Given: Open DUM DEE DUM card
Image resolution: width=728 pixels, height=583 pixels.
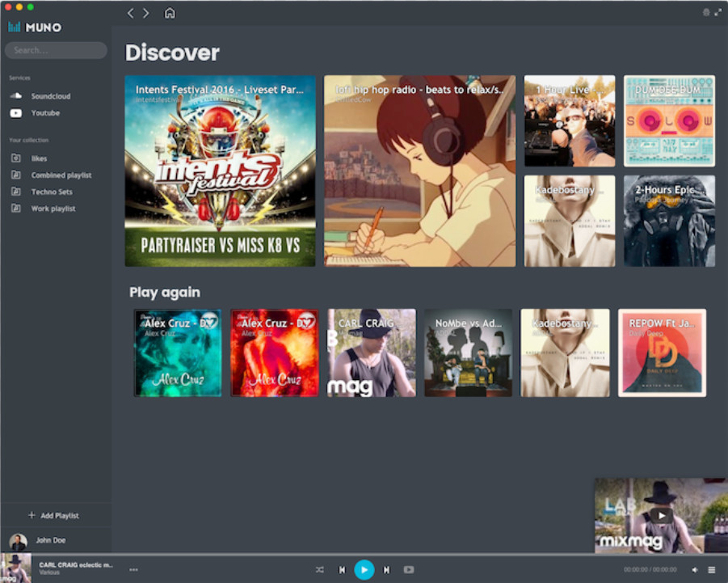Looking at the screenshot, I should [669, 120].
